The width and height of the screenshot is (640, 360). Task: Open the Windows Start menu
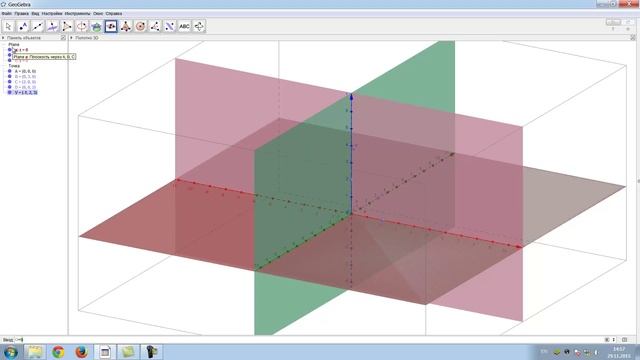[10, 352]
